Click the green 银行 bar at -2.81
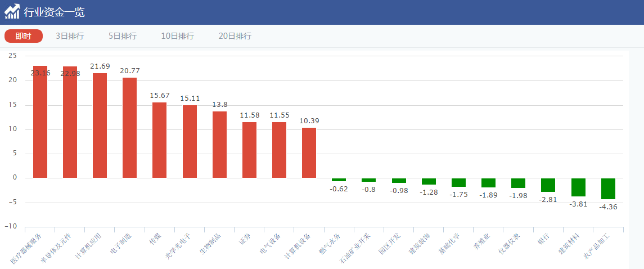The image size is (644, 269). click(548, 185)
